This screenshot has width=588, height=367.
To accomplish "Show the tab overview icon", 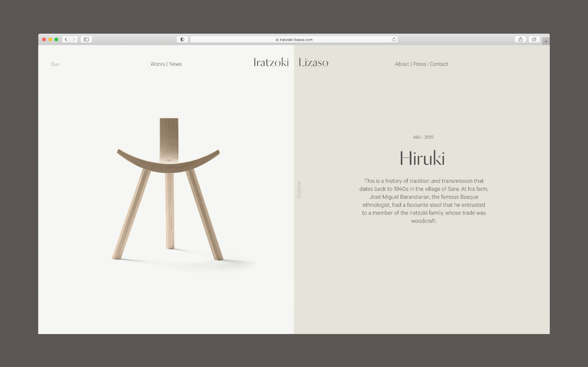I will click(x=534, y=39).
